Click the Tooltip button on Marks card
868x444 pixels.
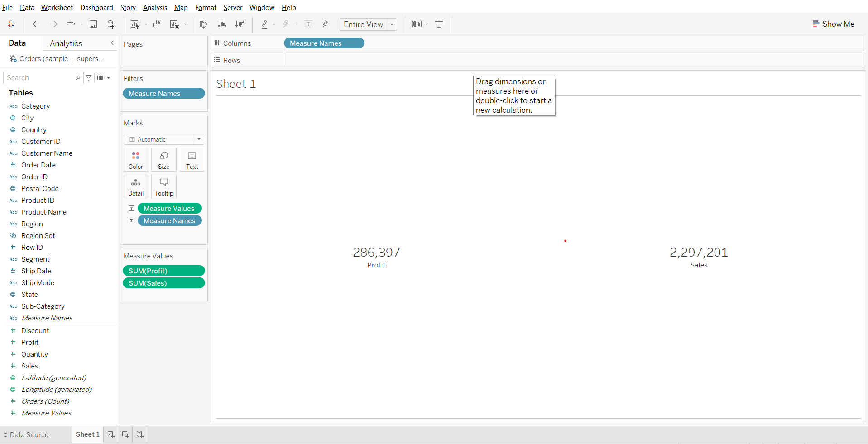[163, 186]
